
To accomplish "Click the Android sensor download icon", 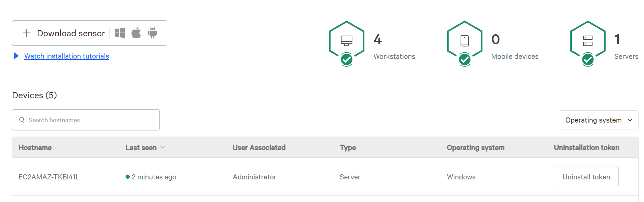I will pos(153,33).
